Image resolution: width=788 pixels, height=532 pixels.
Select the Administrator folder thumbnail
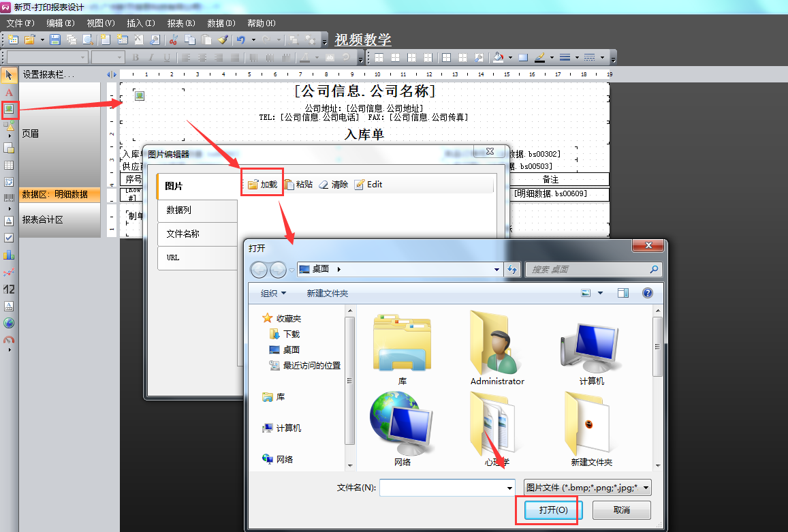click(497, 347)
